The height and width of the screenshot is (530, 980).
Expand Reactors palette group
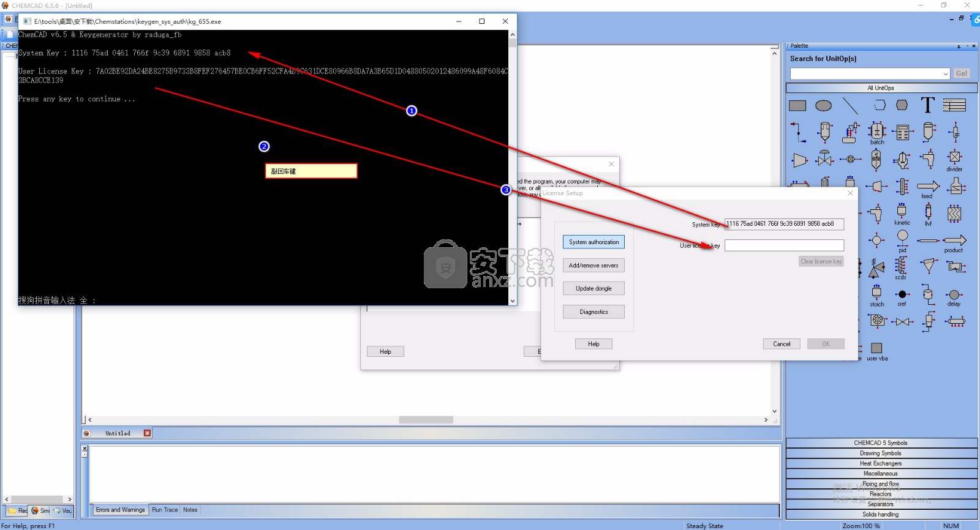click(x=881, y=494)
